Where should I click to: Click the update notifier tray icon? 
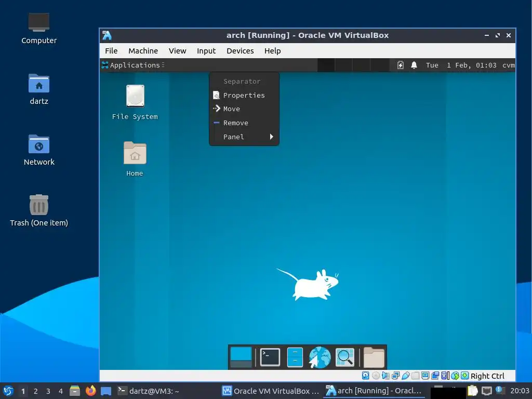tap(500, 390)
